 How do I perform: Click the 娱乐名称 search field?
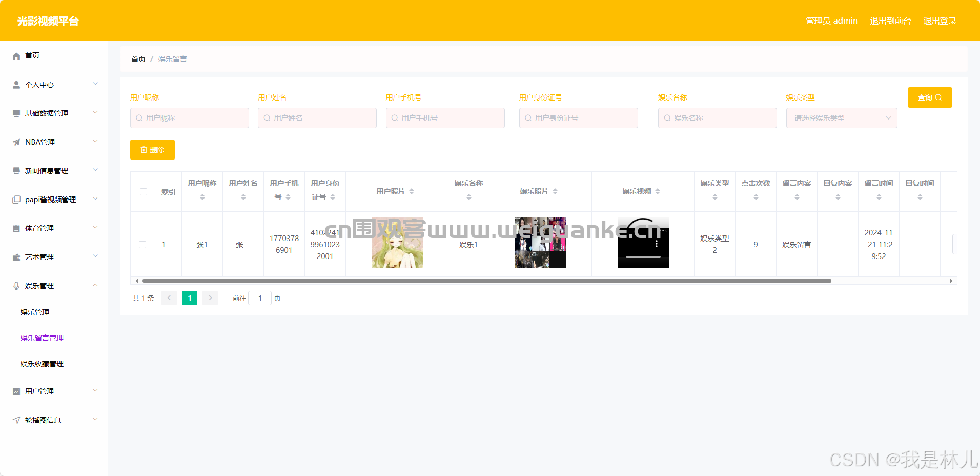coord(718,118)
